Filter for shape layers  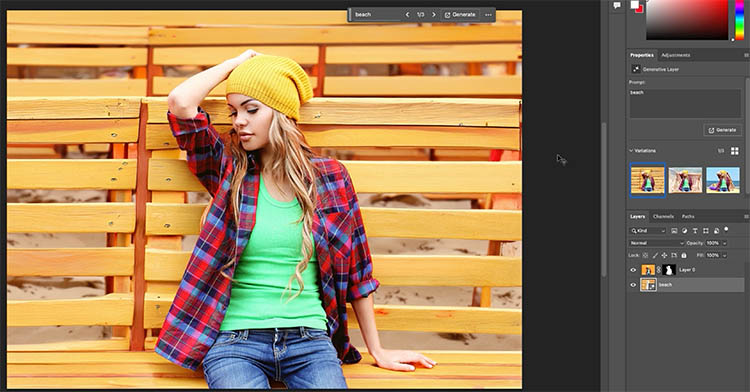706,230
